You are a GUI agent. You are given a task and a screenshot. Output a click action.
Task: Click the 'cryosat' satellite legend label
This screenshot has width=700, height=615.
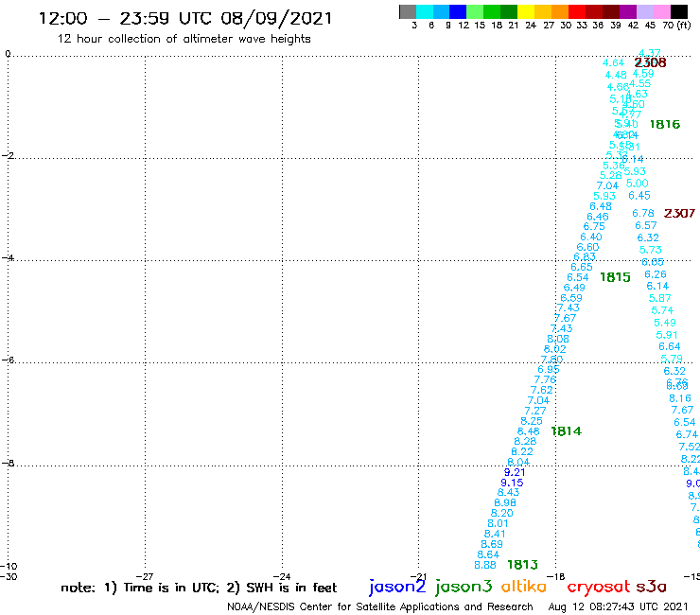[599, 587]
